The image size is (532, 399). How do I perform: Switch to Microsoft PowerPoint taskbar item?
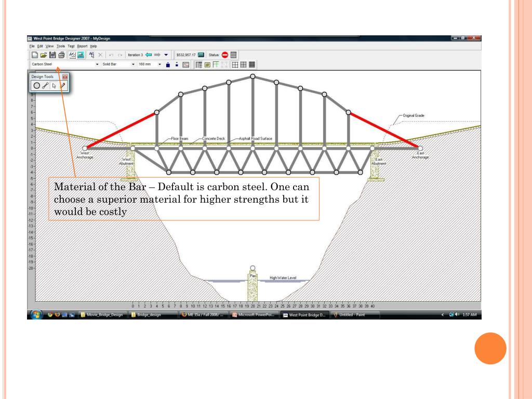coord(254,315)
